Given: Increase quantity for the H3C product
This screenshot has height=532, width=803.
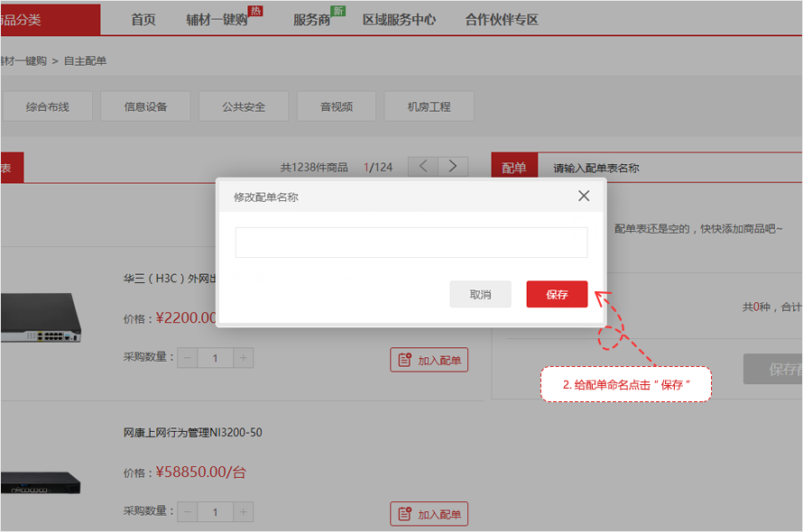Looking at the screenshot, I should point(244,358).
